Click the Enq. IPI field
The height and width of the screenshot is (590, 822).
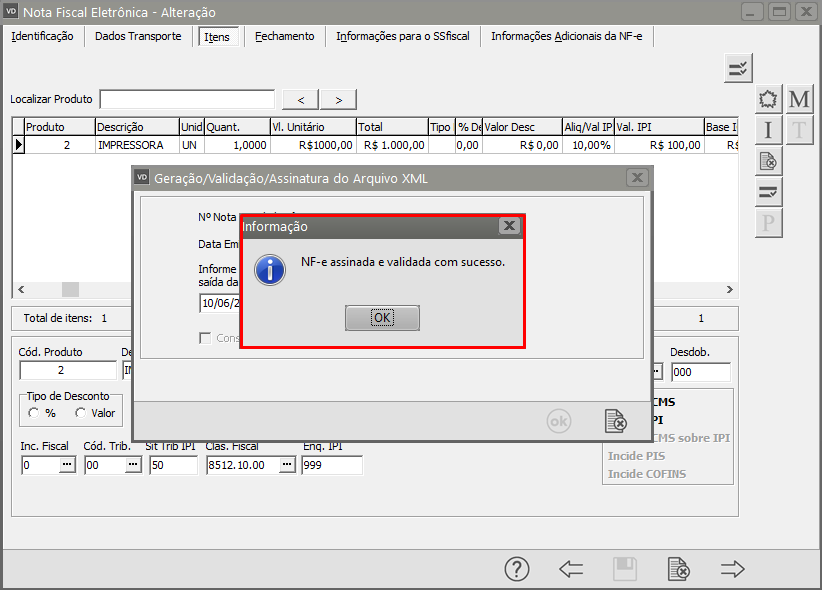(332, 465)
